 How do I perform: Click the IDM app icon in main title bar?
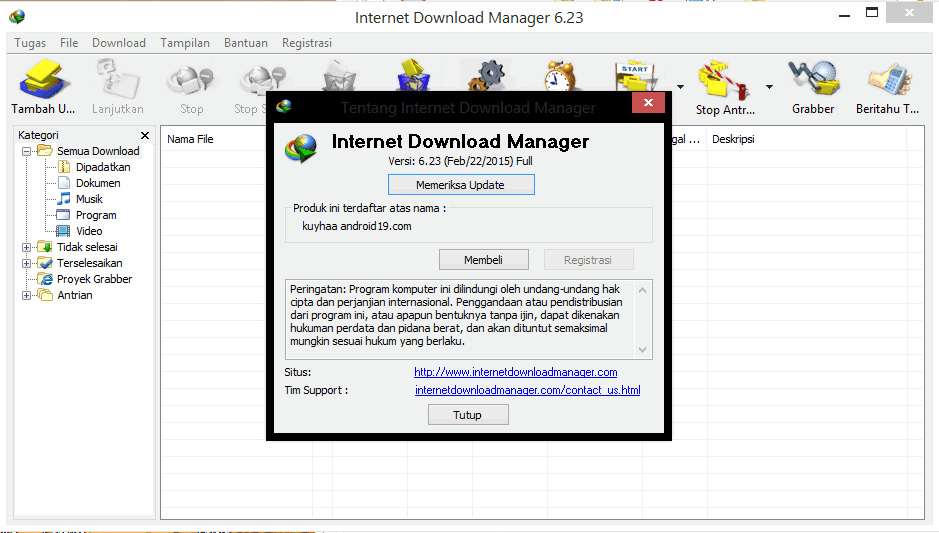coord(17,16)
